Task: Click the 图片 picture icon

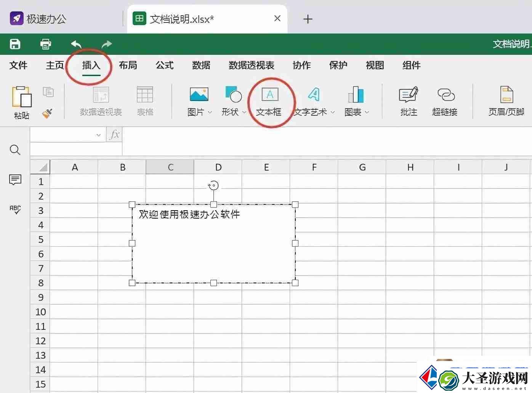Action: [x=199, y=94]
